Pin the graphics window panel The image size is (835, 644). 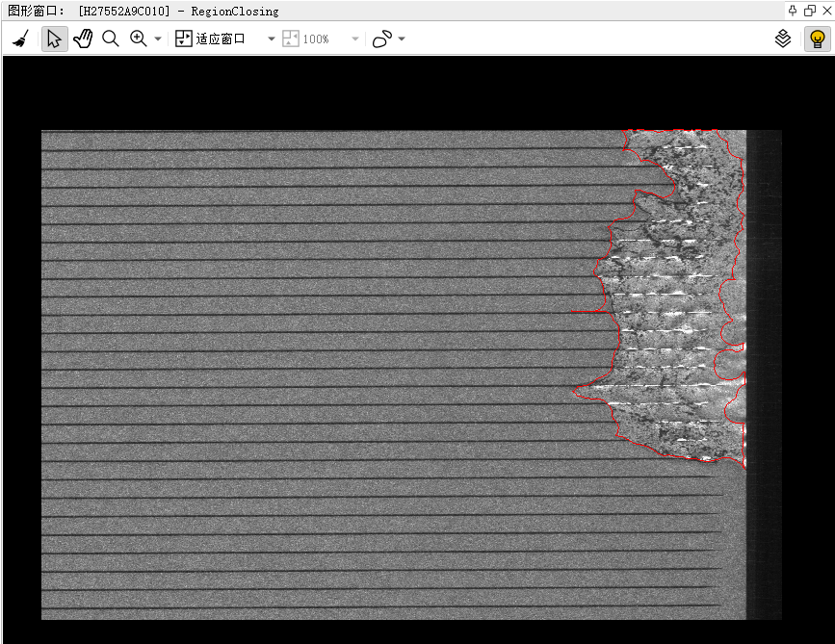(793, 11)
